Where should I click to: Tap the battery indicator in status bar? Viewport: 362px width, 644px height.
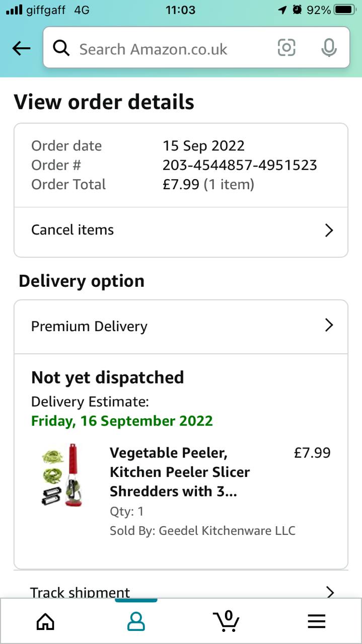click(344, 10)
